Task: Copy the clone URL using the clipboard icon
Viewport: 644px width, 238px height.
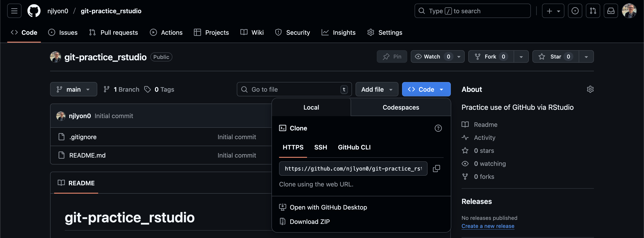Action: [436, 168]
